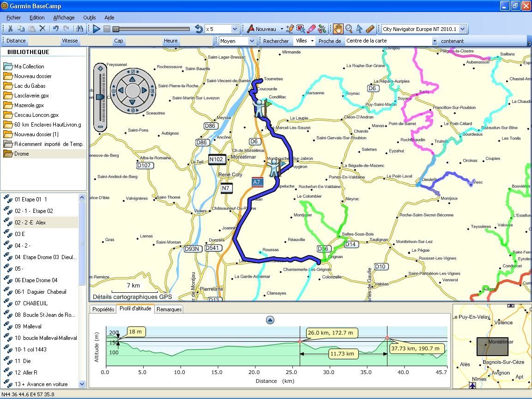This screenshot has width=532, height=399.
Task: Select the pencil edit tool
Action: pyautogui.click(x=290, y=29)
